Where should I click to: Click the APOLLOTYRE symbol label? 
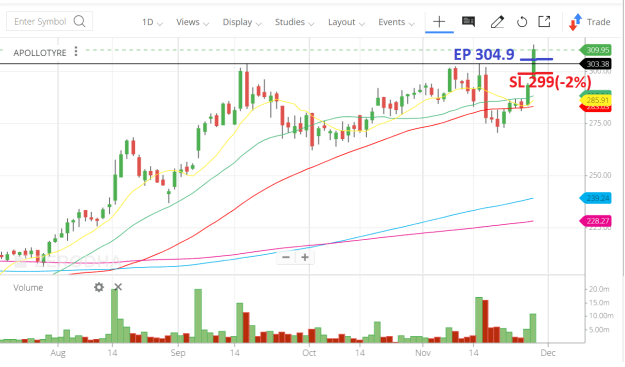click(40, 53)
